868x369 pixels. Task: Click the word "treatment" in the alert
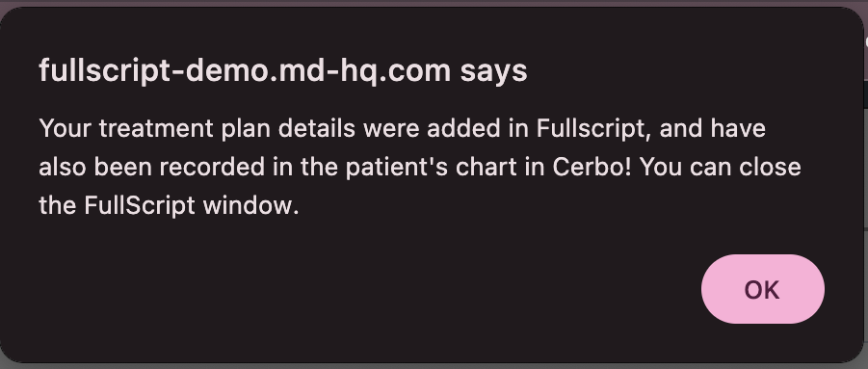[x=156, y=129]
